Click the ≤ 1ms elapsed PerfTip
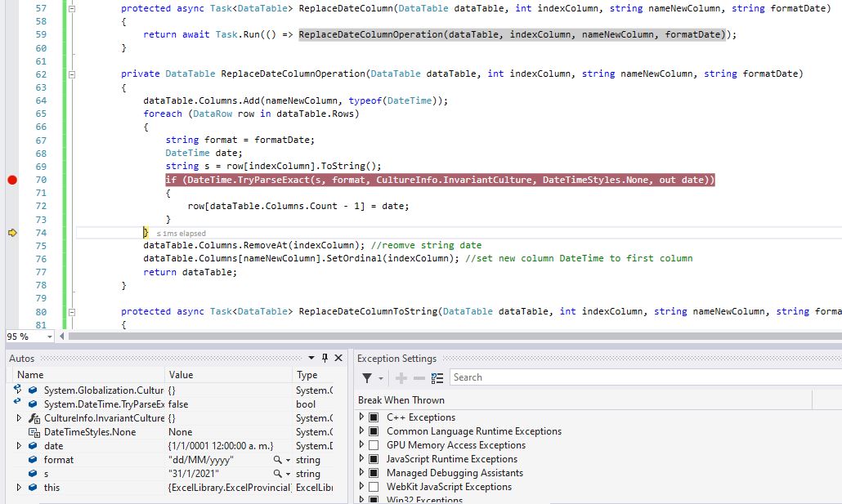The width and height of the screenshot is (842, 504). [x=181, y=234]
